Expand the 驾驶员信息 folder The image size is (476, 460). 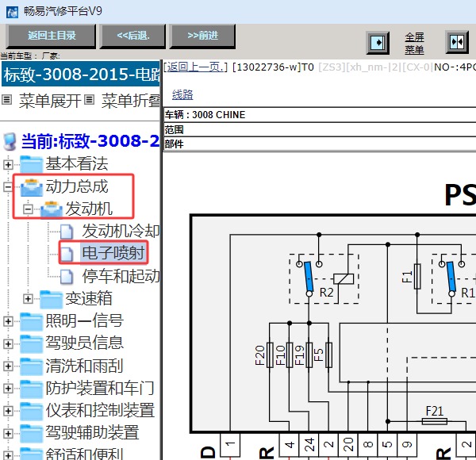click(8, 343)
